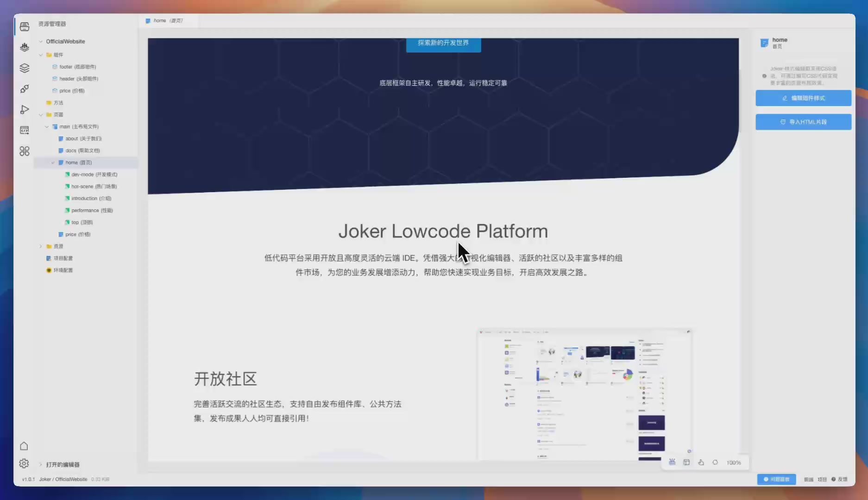868x500 pixels.
Task: Open the four-leaf apps icon in the activity bar
Action: (25, 151)
